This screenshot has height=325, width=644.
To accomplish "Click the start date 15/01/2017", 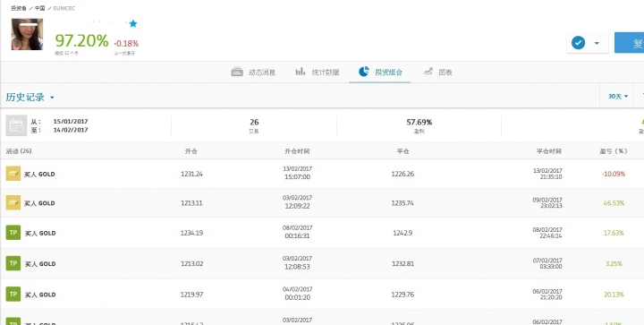I will click(x=71, y=122).
